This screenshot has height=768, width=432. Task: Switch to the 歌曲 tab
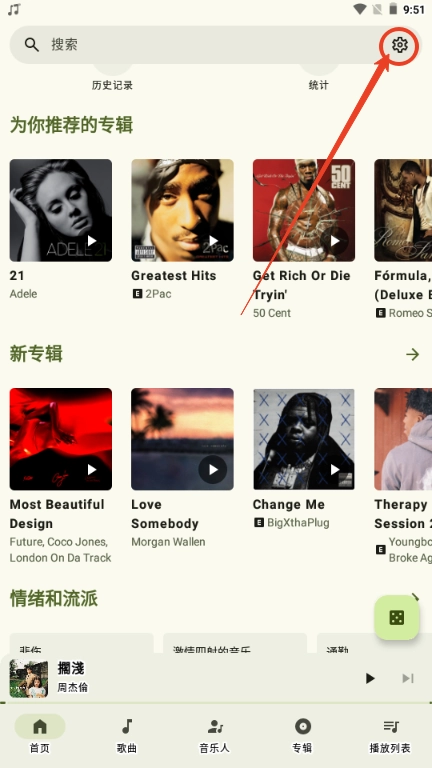tap(126, 736)
